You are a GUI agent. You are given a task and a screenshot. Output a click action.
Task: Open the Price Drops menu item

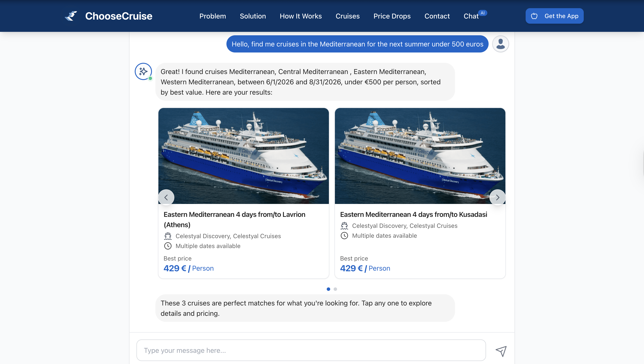[392, 16]
